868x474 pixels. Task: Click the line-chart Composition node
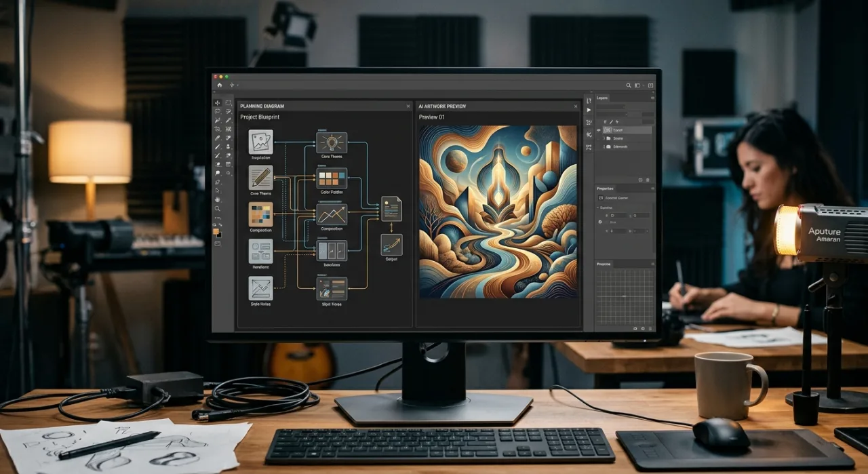pyautogui.click(x=332, y=215)
